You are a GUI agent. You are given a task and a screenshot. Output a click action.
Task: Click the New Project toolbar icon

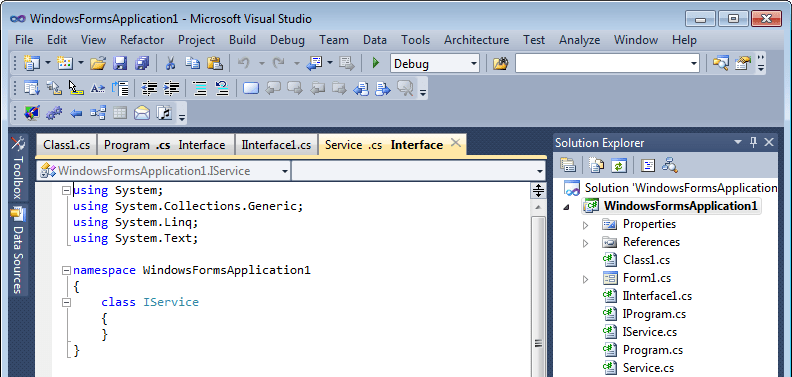32,63
